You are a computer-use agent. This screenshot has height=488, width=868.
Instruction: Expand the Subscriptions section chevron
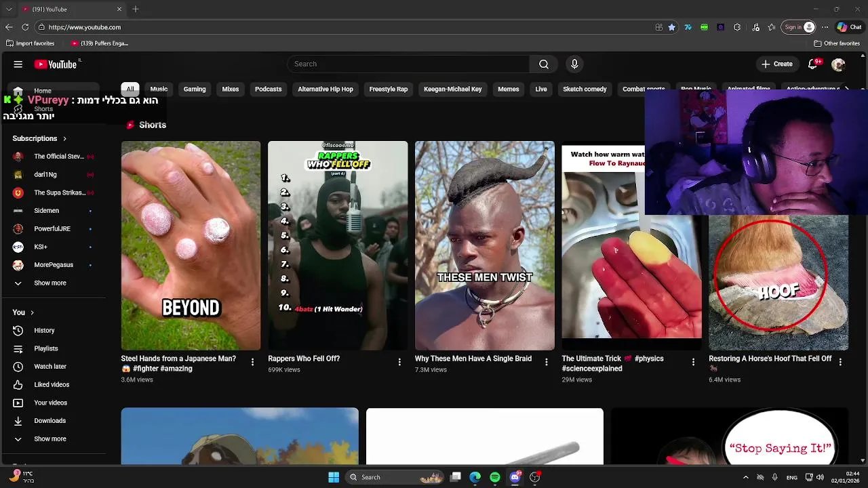pos(64,139)
